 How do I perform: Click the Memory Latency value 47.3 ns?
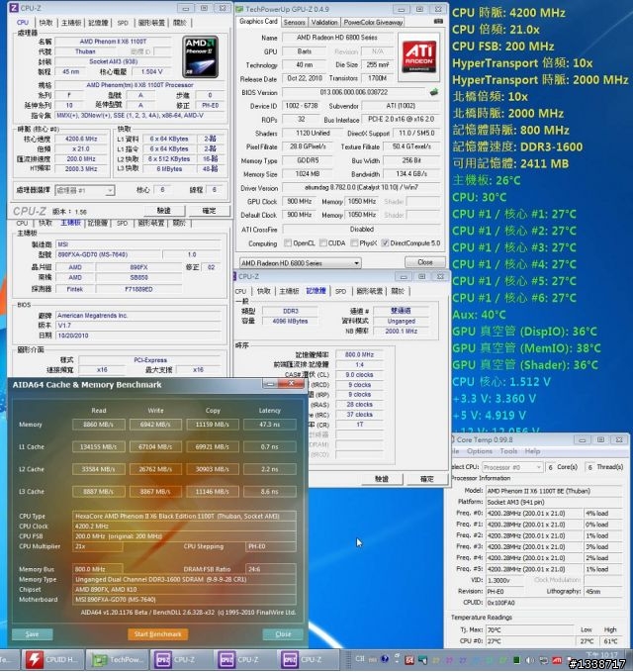pyautogui.click(x=269, y=425)
